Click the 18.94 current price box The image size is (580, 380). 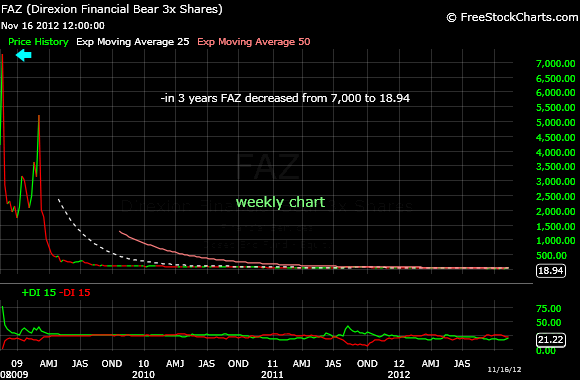(x=551, y=270)
